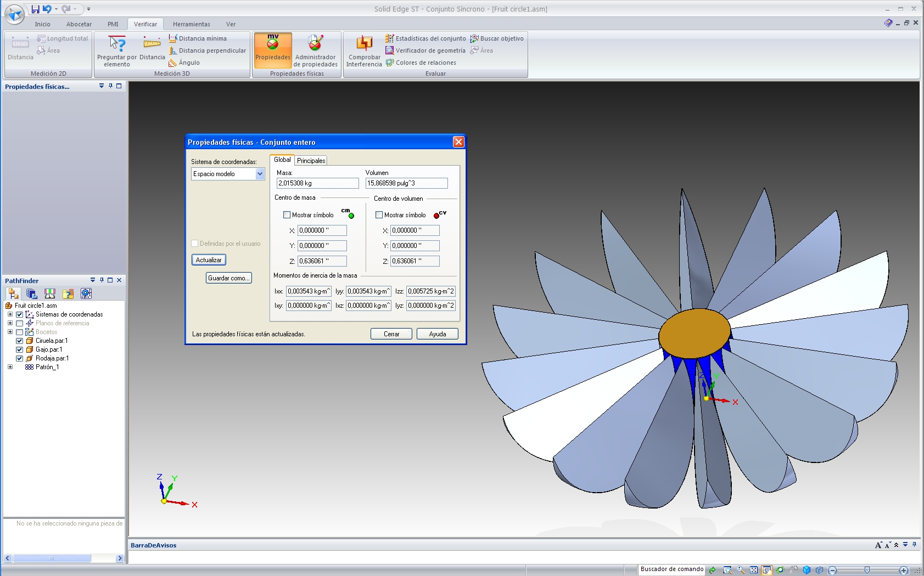Screen dimensions: 924x576
Task: Open the Sistema de coordenadas combo box
Action: tap(228, 174)
